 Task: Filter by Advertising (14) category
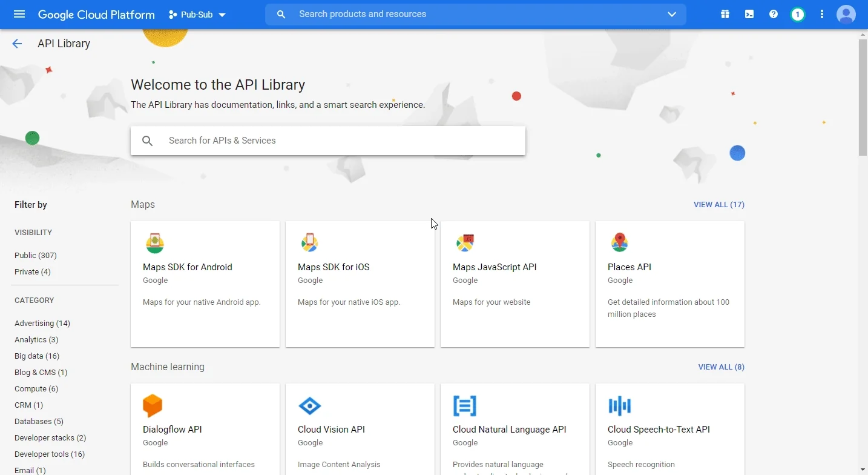(42, 323)
